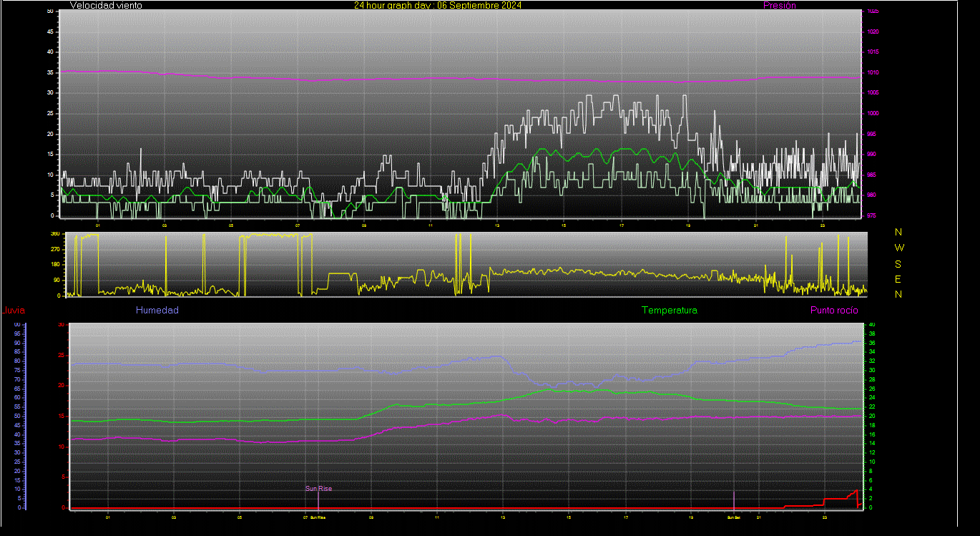Screen dimensions: 980x536
Task: Click the red 'Lluvia' axis label
Action: [13, 311]
